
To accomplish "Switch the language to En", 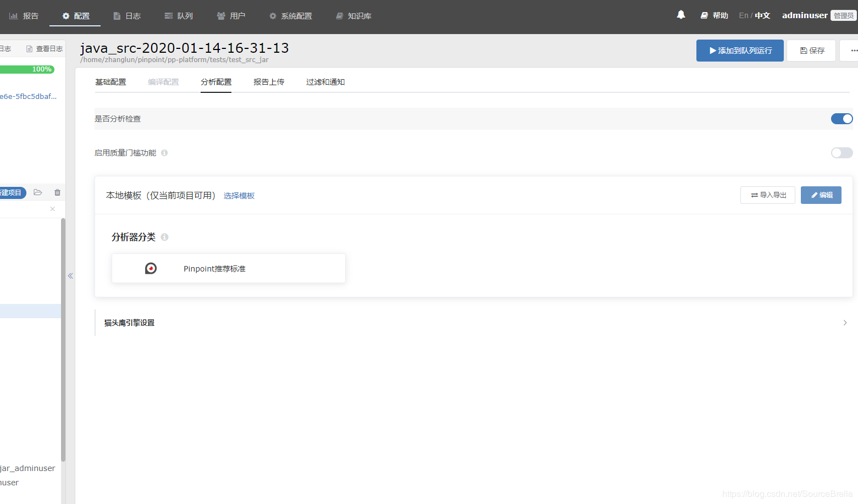I will 744,15.
